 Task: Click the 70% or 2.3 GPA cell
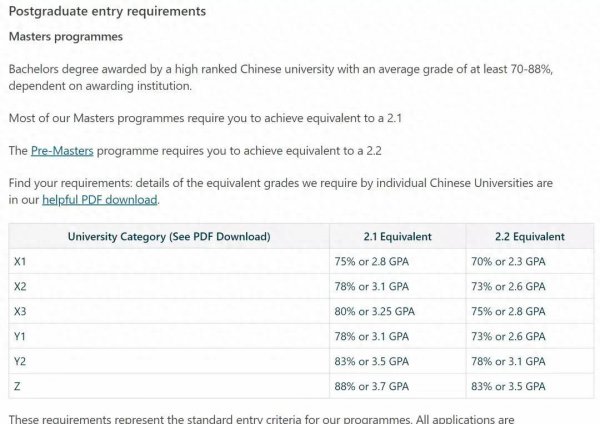tap(509, 261)
